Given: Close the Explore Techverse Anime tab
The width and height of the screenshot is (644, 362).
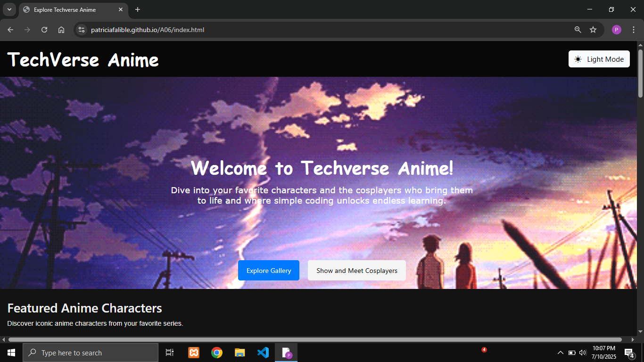Looking at the screenshot, I should (x=121, y=9).
